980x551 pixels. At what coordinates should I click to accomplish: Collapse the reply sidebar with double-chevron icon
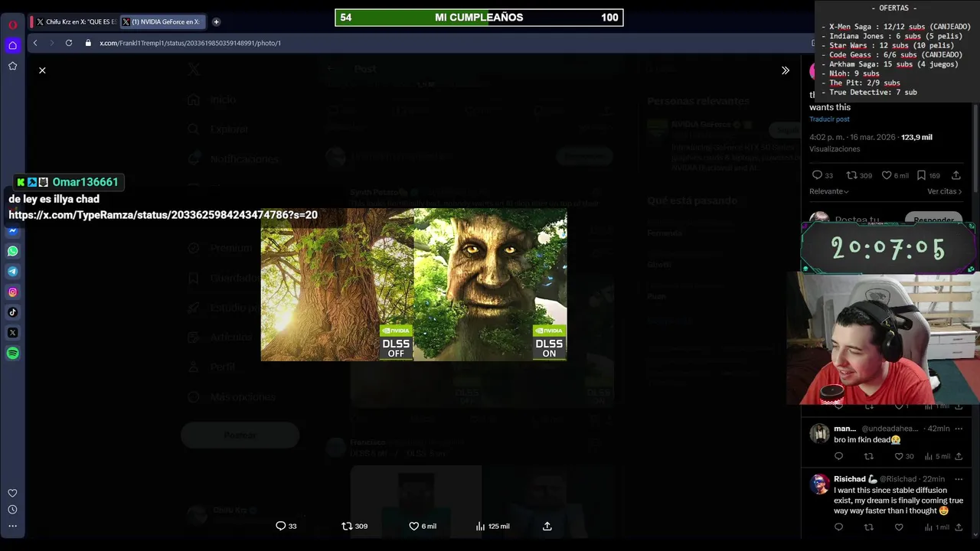tap(785, 70)
